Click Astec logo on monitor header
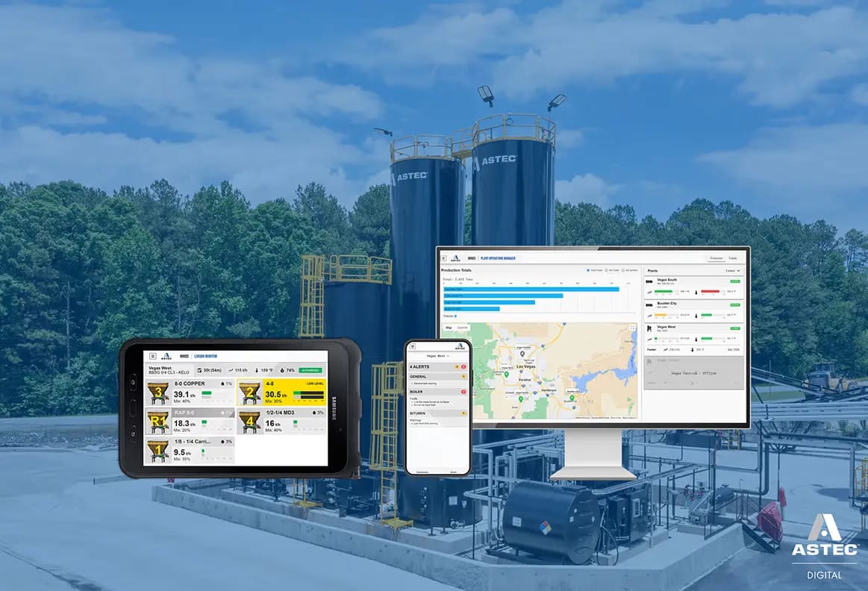 (455, 258)
